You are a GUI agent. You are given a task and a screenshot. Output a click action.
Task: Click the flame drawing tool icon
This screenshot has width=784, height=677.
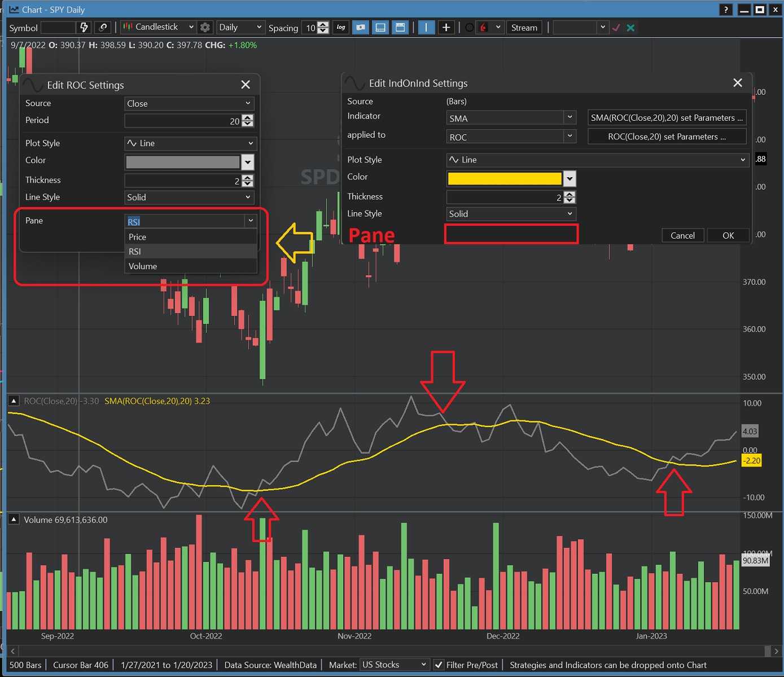(x=484, y=27)
